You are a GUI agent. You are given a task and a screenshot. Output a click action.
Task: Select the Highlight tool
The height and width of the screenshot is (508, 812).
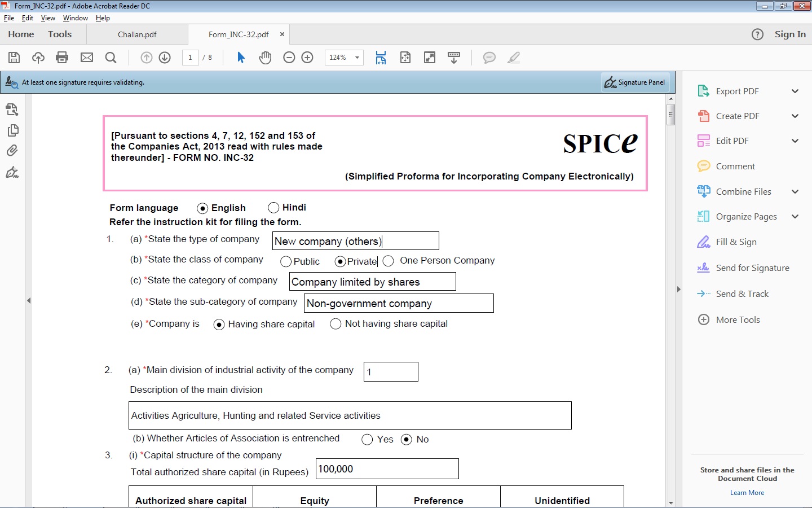tap(513, 57)
